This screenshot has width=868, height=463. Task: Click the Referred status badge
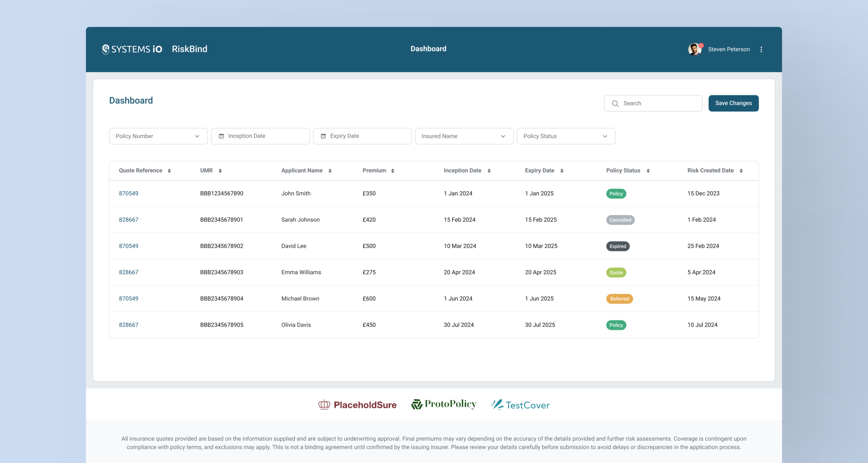[619, 299]
